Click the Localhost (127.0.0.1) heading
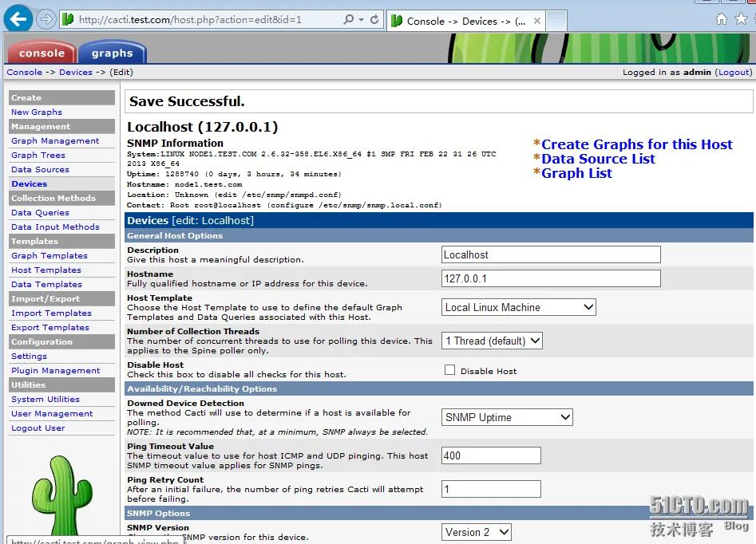 pos(203,127)
